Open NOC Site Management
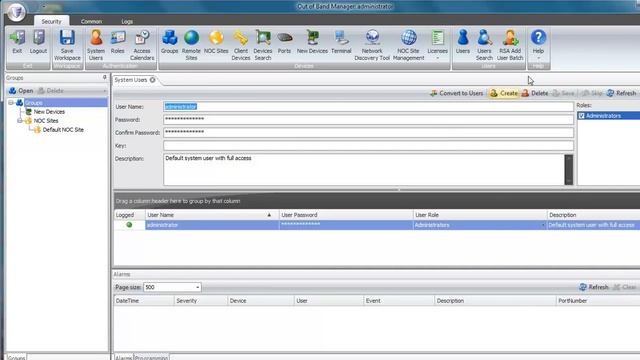The height and width of the screenshot is (360, 640). pos(409,46)
